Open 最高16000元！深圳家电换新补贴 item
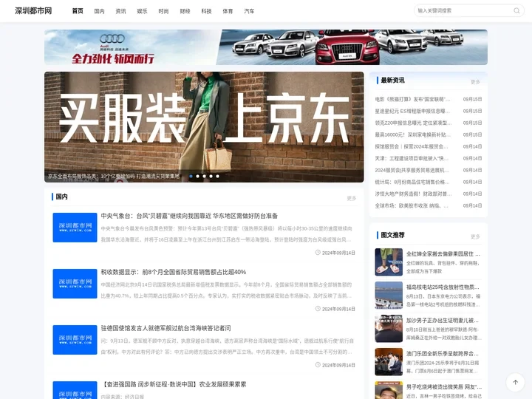The image size is (532, 399). pyautogui.click(x=412, y=134)
